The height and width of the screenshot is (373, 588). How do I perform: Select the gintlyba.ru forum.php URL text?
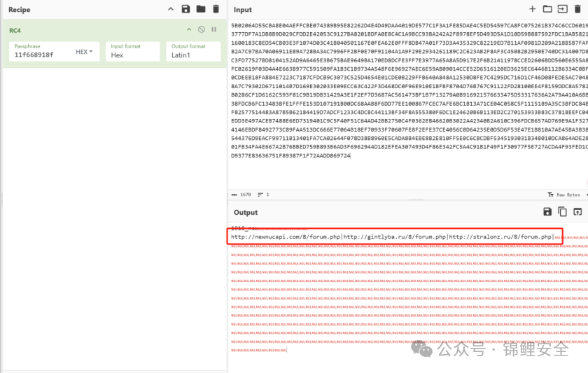pos(395,237)
